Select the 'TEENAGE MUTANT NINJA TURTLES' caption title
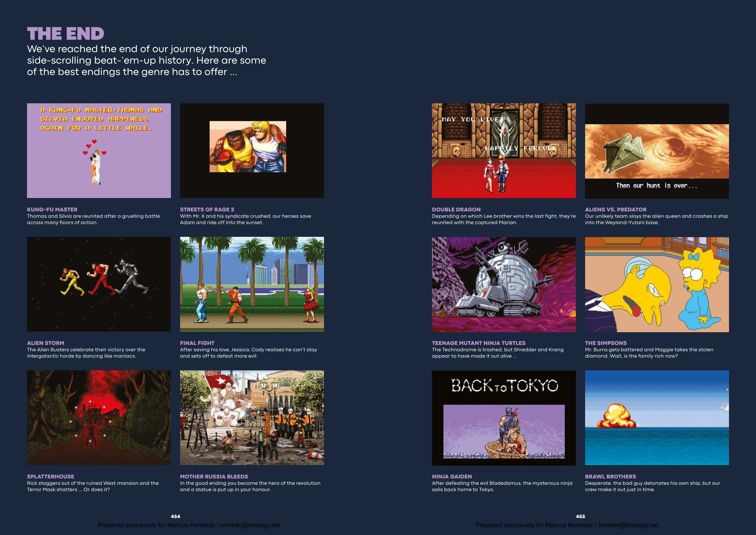The width and height of the screenshot is (756, 535). coord(479,343)
